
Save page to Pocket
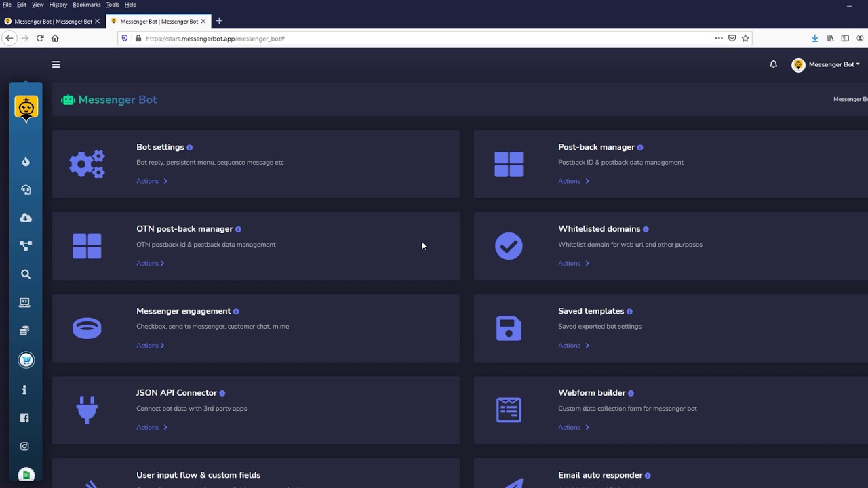coord(732,39)
